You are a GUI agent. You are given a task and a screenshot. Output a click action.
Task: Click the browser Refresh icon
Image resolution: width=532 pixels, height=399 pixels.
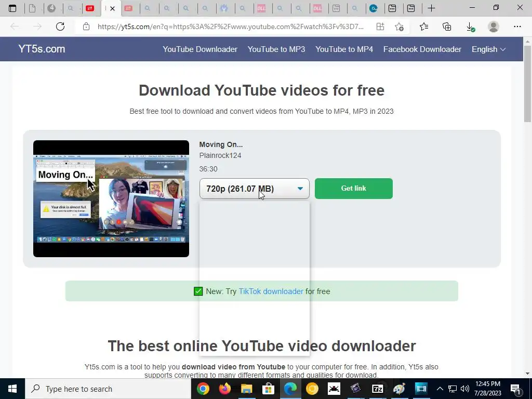pyautogui.click(x=60, y=26)
